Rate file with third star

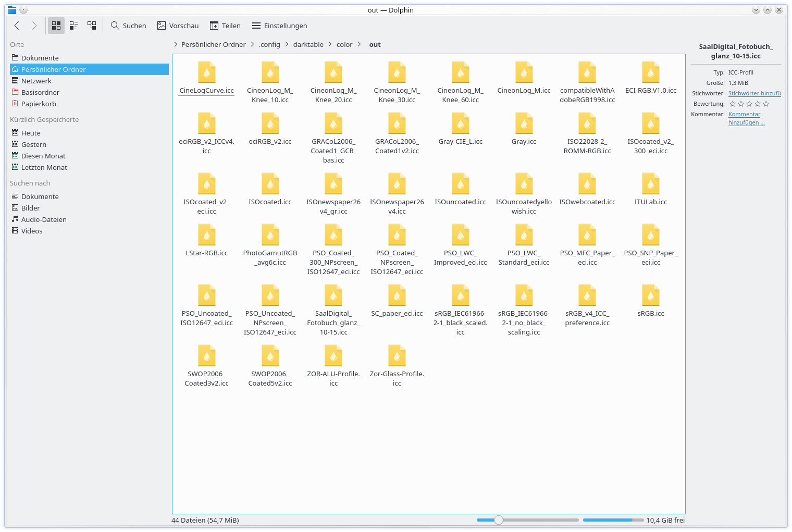749,104
